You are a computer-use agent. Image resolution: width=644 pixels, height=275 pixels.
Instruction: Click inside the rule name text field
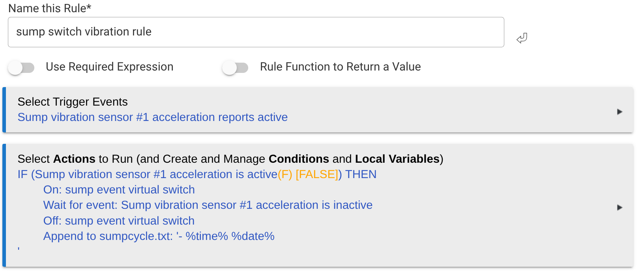(x=256, y=32)
